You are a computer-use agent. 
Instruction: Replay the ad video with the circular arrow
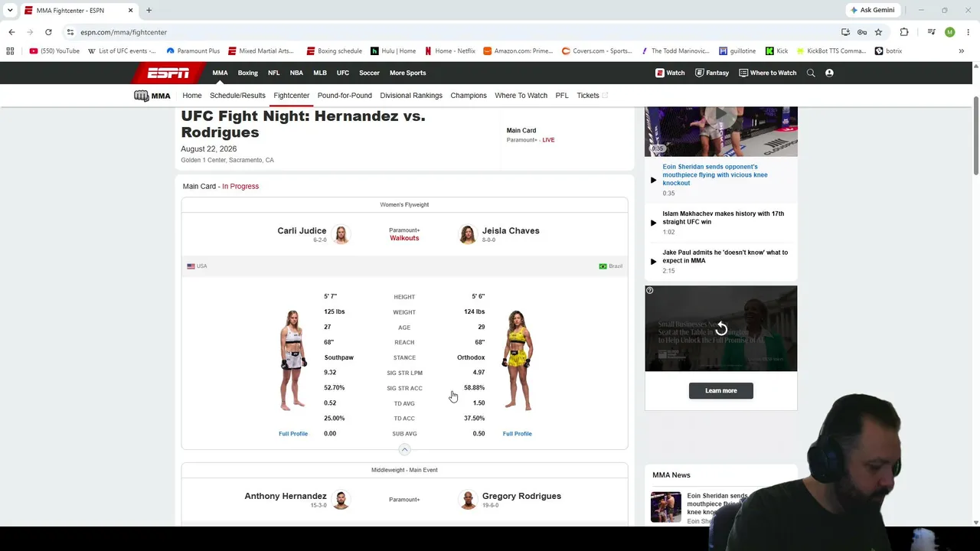coord(721,329)
